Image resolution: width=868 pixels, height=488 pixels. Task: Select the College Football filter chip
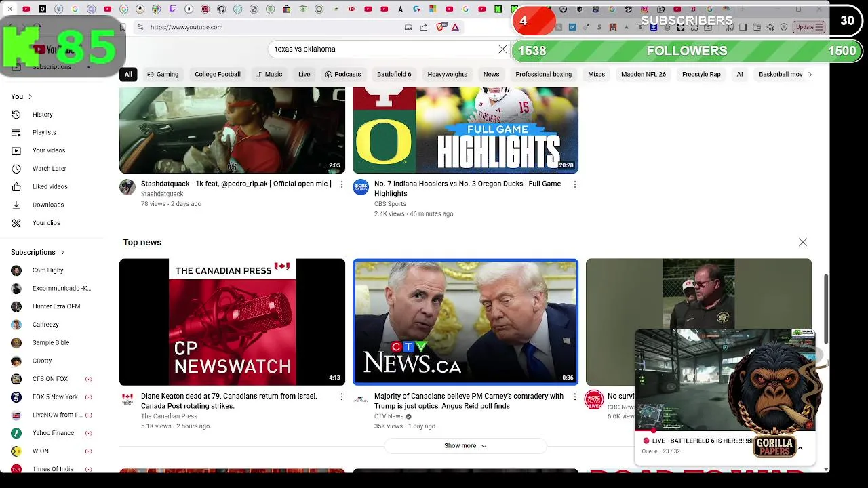(x=218, y=74)
